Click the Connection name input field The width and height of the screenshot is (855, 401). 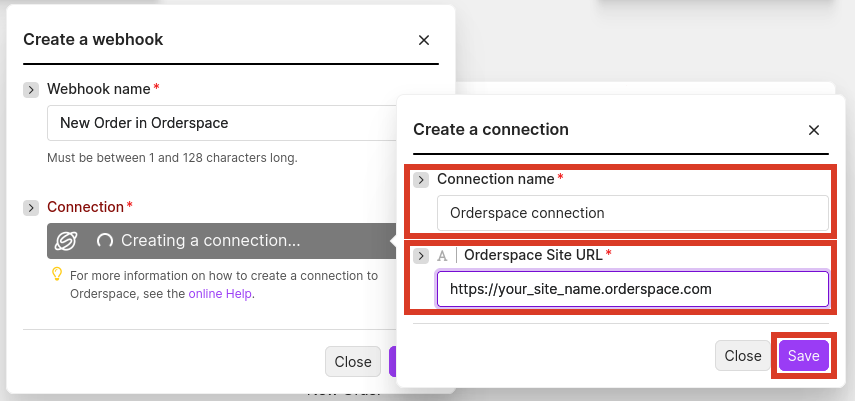pyautogui.click(x=633, y=213)
